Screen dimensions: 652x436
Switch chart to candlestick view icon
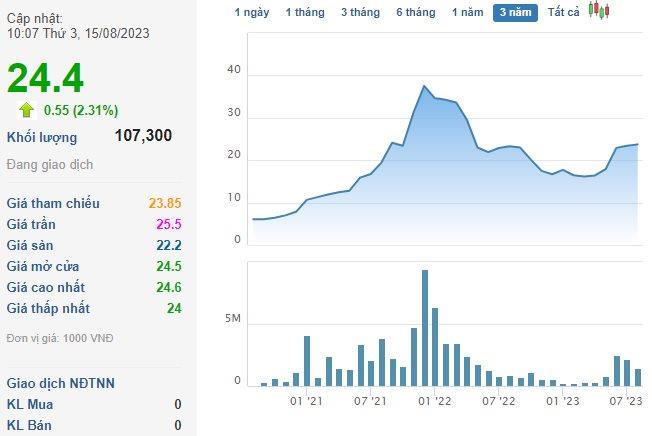[599, 11]
